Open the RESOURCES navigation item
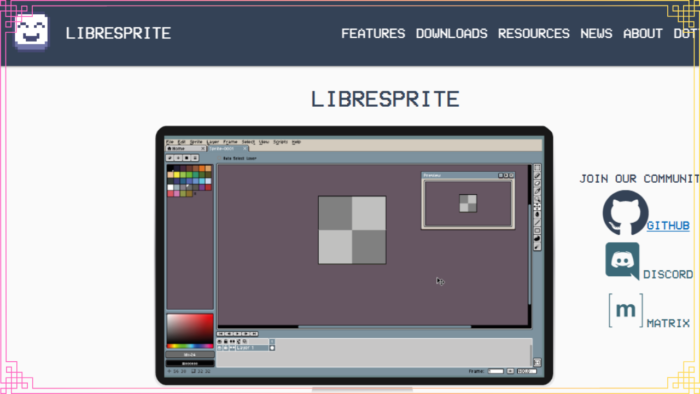Image resolution: width=700 pixels, height=394 pixels. click(x=533, y=33)
